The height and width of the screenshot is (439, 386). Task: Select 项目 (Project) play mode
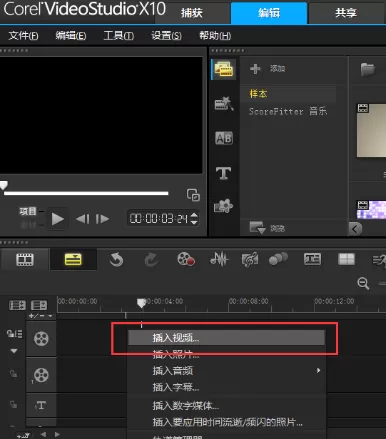pyautogui.click(x=28, y=211)
